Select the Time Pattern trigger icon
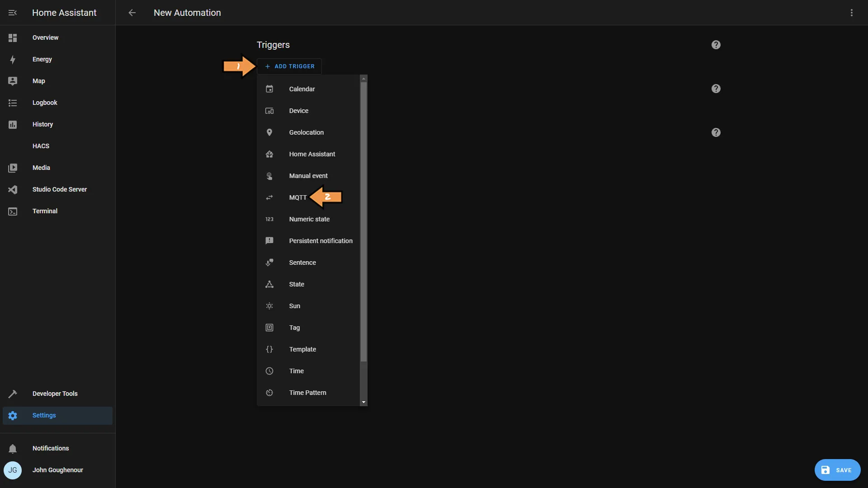Screen dimensions: 868x488 [x=269, y=393]
